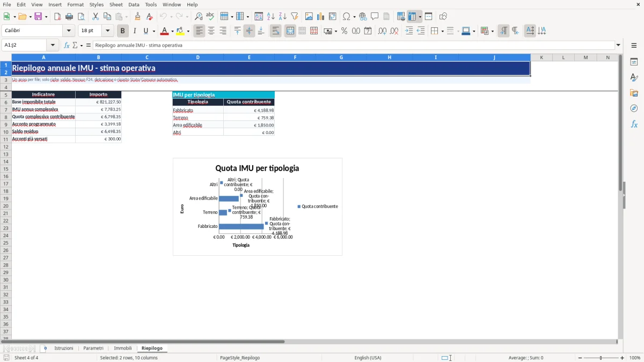Toggle Center Horizontally alignment

pyautogui.click(x=211, y=31)
